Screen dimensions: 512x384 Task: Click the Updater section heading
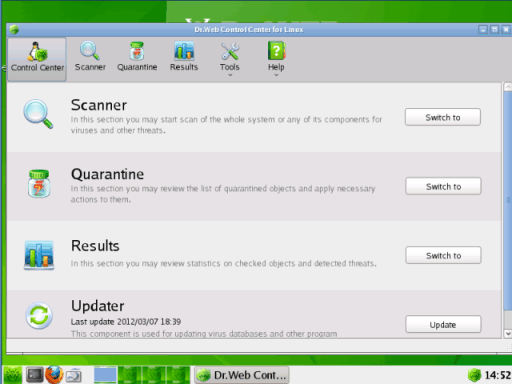coord(98,306)
